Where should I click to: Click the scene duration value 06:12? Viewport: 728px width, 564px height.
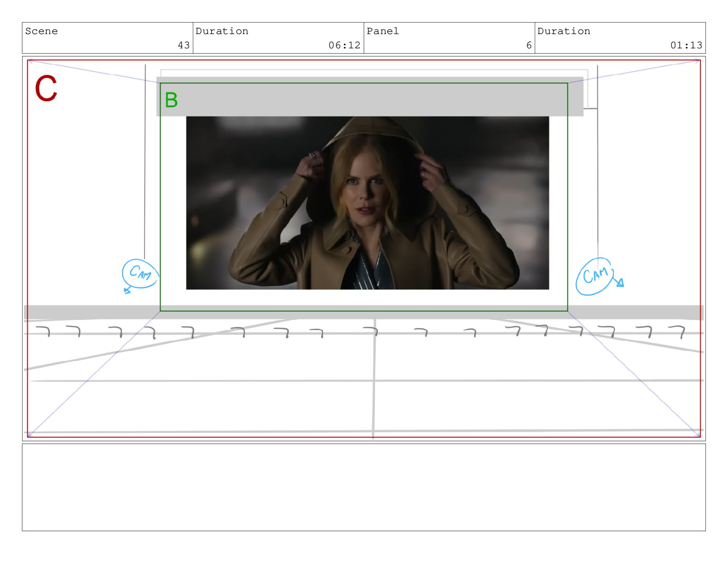[x=344, y=45]
